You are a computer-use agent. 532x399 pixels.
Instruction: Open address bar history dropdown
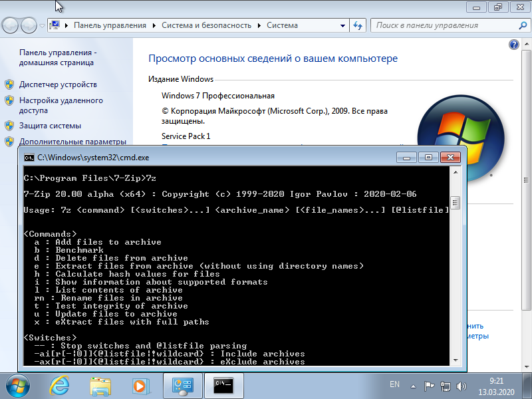[342, 25]
